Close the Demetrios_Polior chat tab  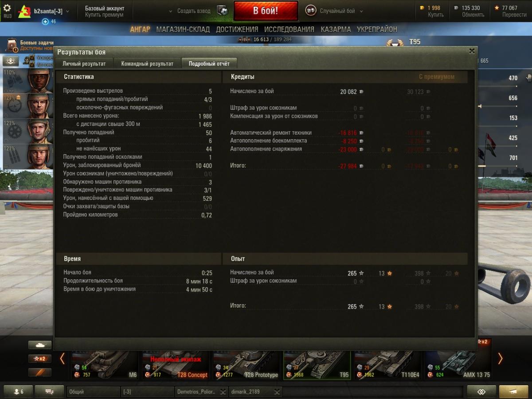pos(223,392)
